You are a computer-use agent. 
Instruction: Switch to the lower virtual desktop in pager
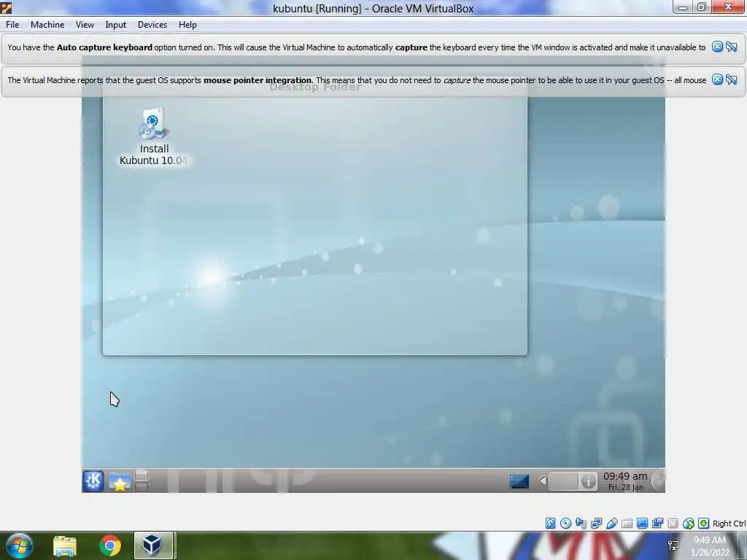[x=142, y=486]
